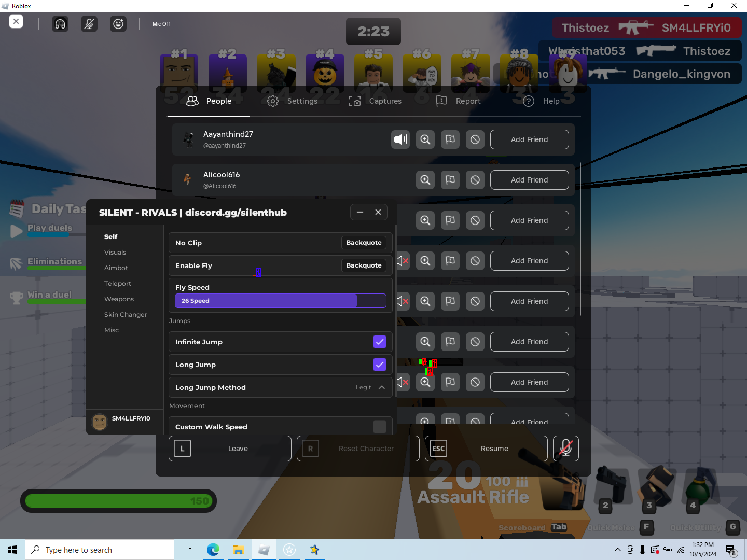
Task: Open the Report tab
Action: [x=458, y=101]
